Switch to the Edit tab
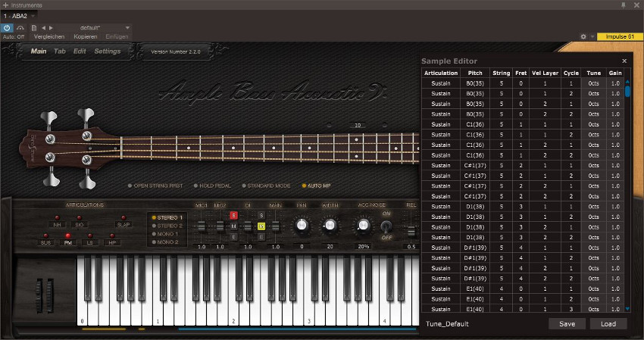 pos(80,51)
